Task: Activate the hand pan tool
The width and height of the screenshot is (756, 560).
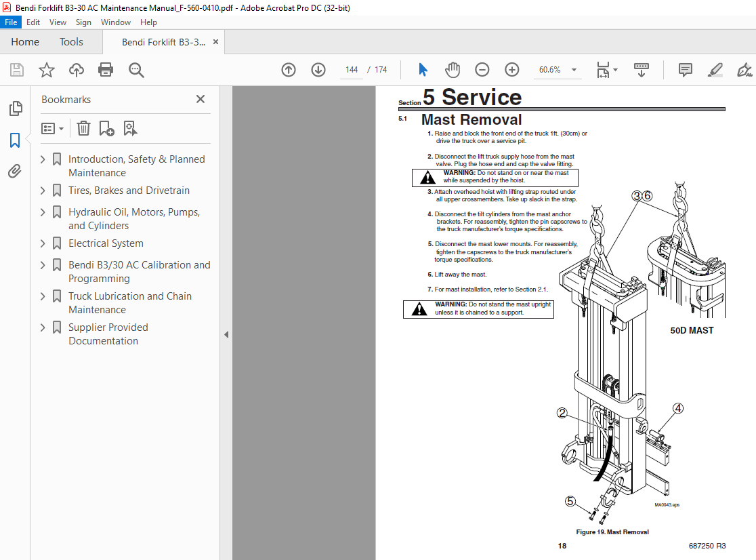Action: 453,70
